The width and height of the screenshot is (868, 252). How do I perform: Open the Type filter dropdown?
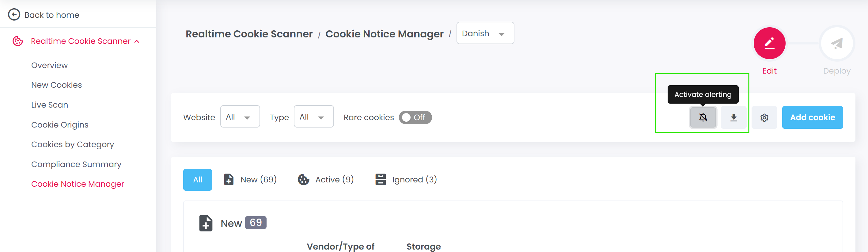point(313,117)
